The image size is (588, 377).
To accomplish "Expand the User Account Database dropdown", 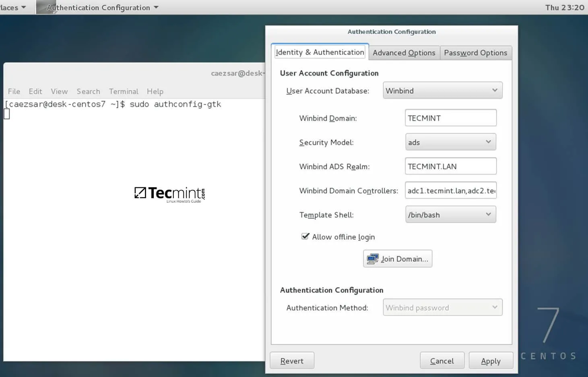I will point(442,91).
